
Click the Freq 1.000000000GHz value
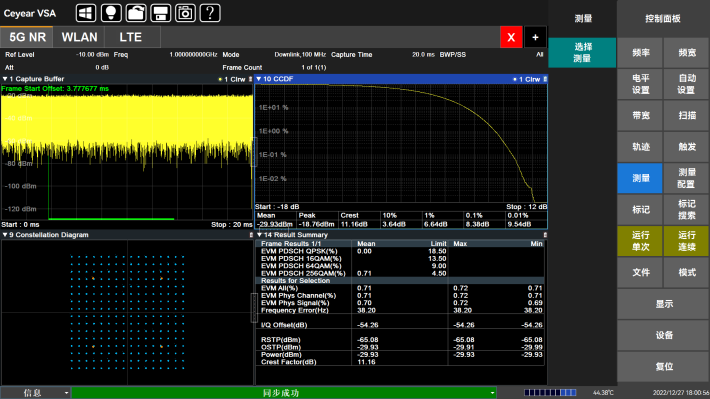point(193,54)
